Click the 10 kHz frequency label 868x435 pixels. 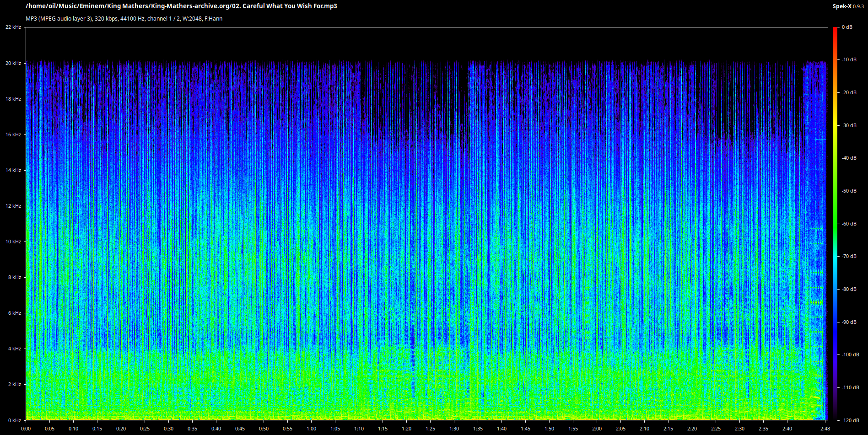coord(13,242)
